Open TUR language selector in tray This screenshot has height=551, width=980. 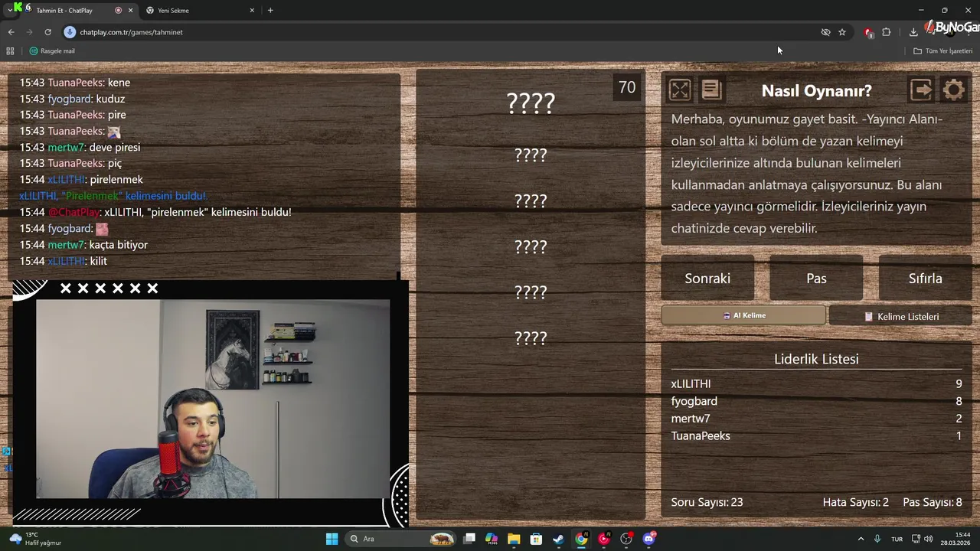pos(897,539)
